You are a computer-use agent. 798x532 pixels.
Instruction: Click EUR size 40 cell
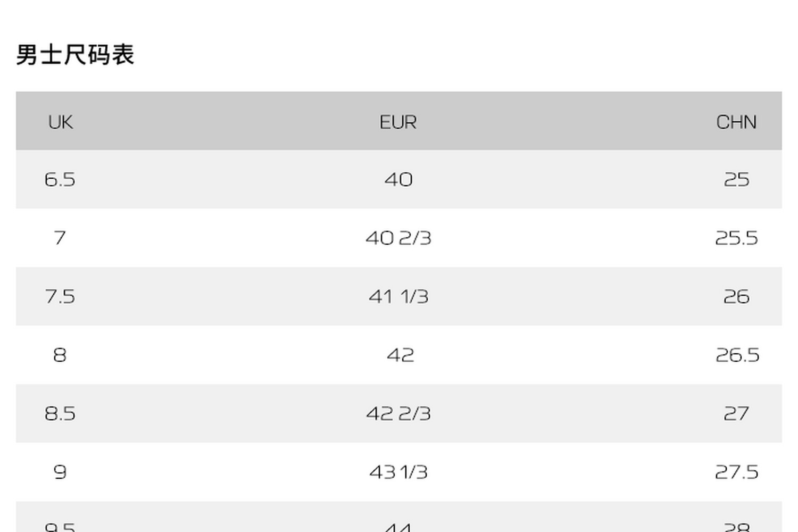[x=398, y=179]
